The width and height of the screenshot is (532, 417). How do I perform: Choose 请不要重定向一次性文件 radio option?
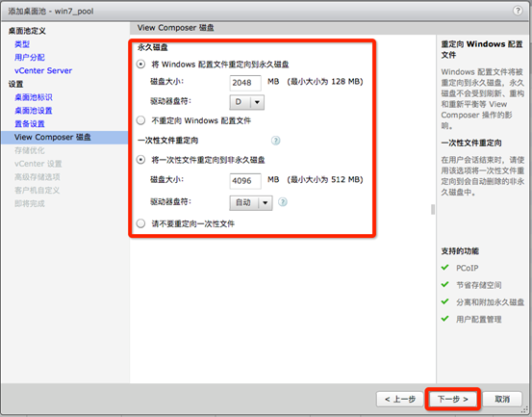click(x=140, y=223)
